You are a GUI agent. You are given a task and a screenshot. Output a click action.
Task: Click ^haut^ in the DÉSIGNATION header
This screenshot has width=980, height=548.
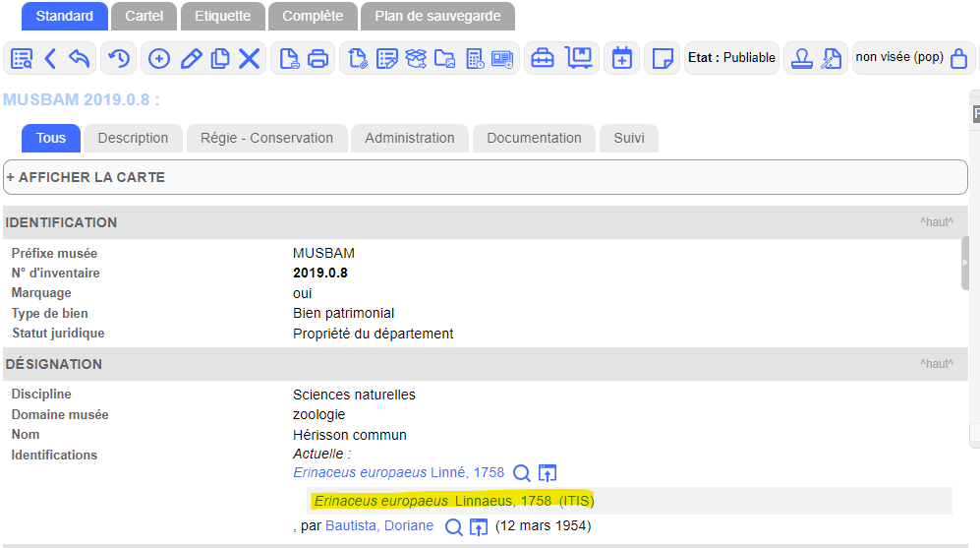936,364
